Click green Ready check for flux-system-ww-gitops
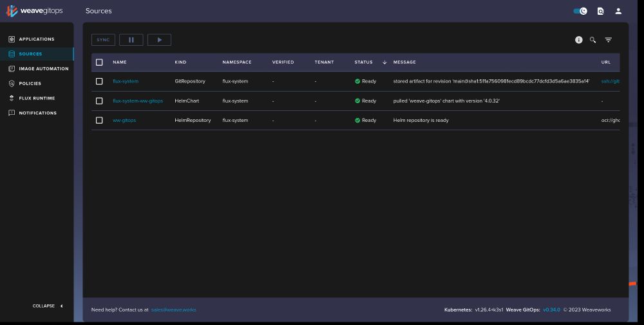The height and width of the screenshot is (325, 644). (x=357, y=101)
